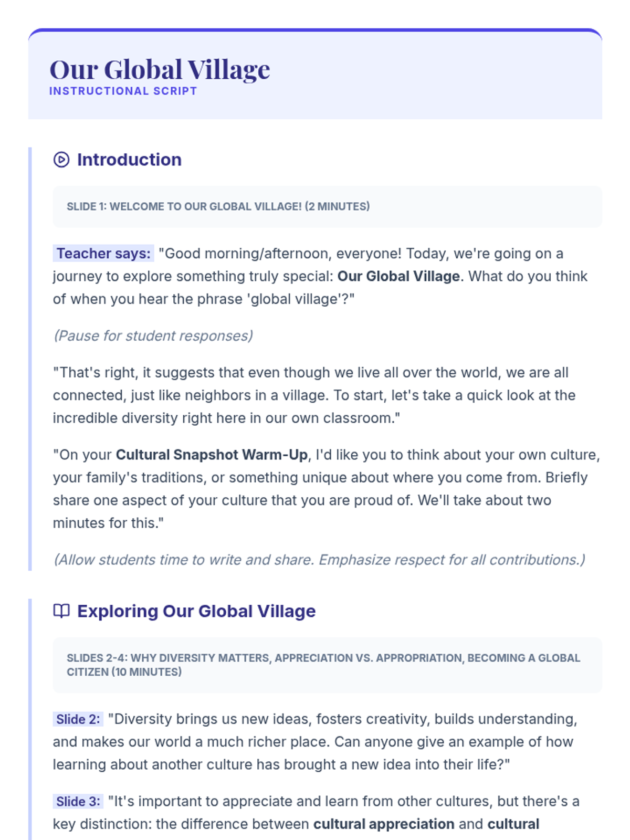Click the Allow students time italic note
This screenshot has width=630, height=840.
(x=319, y=560)
